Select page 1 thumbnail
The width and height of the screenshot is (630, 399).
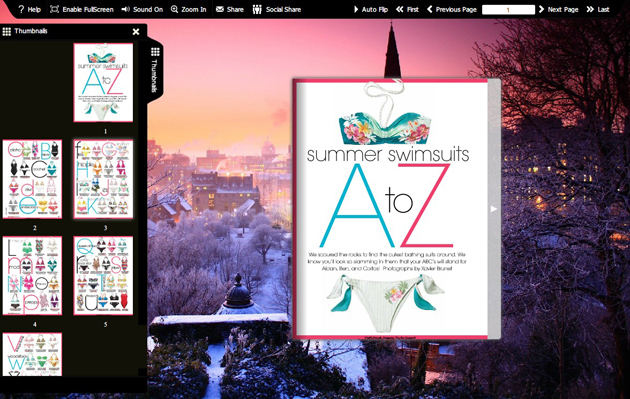point(103,82)
